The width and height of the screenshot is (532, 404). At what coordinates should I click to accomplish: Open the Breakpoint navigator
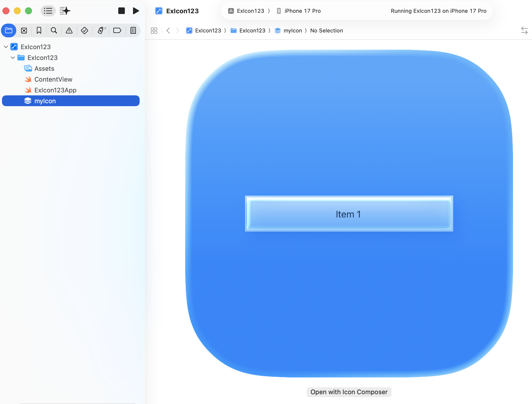117,30
